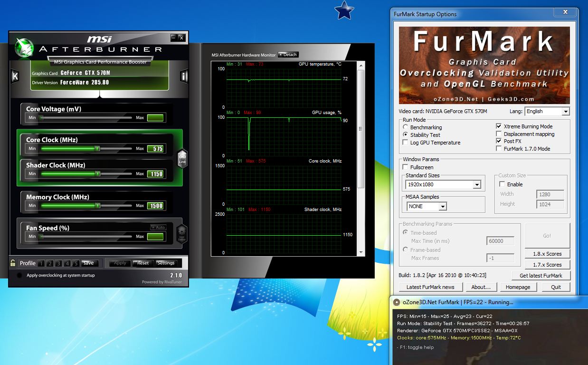Enable FurMark 1.7.0 Mode checkbox
Viewport: 588px width, 365px height.
point(499,149)
